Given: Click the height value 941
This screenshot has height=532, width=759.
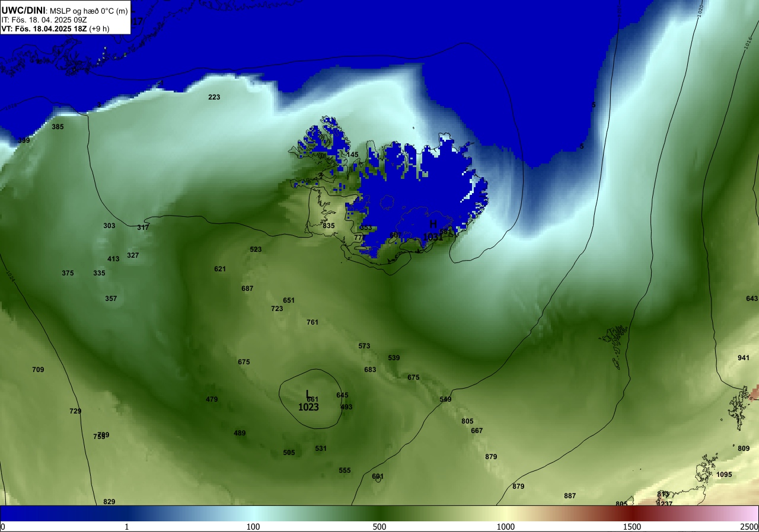Looking at the screenshot, I should [744, 358].
